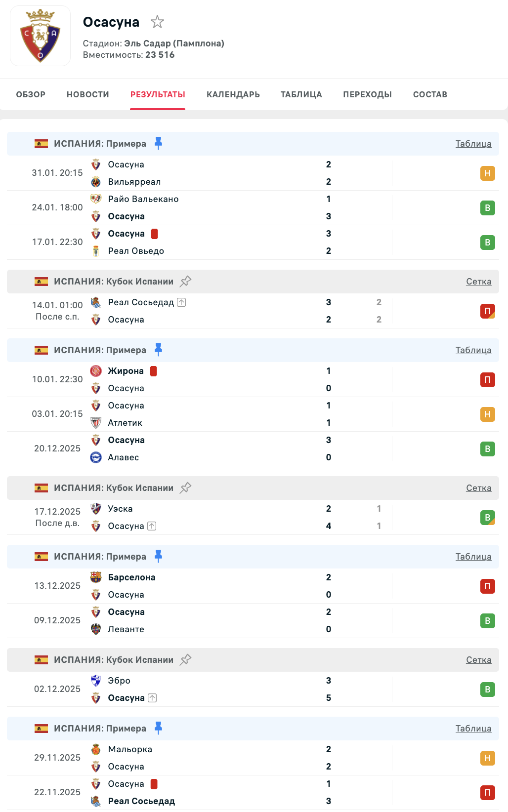Screen dimensions: 508x812
Task: Click the Мальорка team crest icon
Action: coord(96,749)
